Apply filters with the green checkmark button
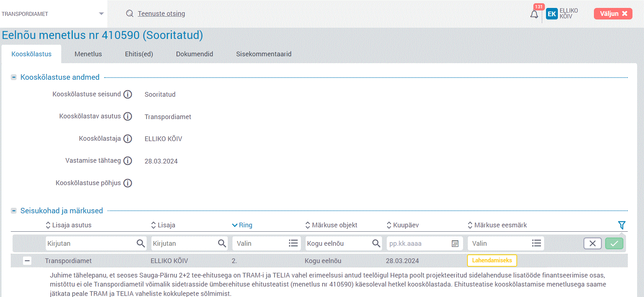 (x=614, y=244)
